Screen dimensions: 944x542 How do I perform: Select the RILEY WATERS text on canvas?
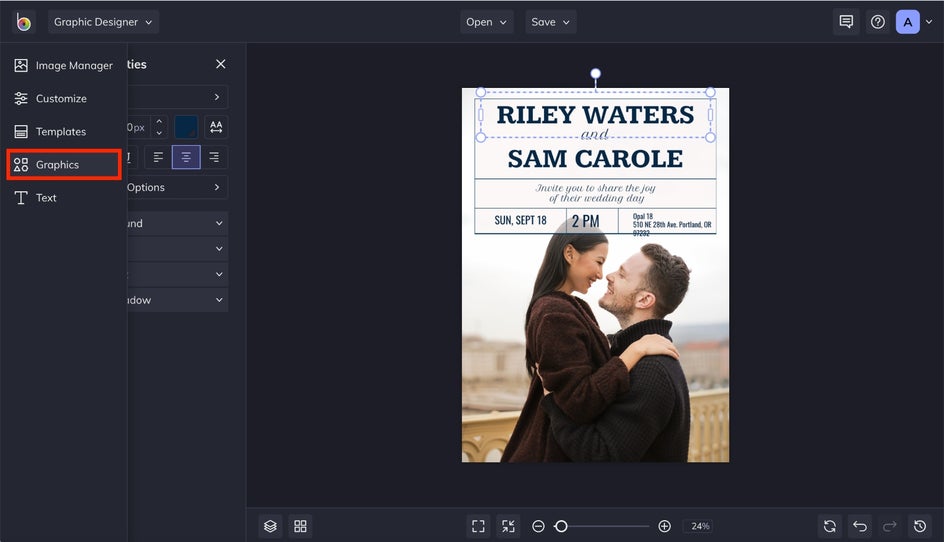click(x=595, y=115)
